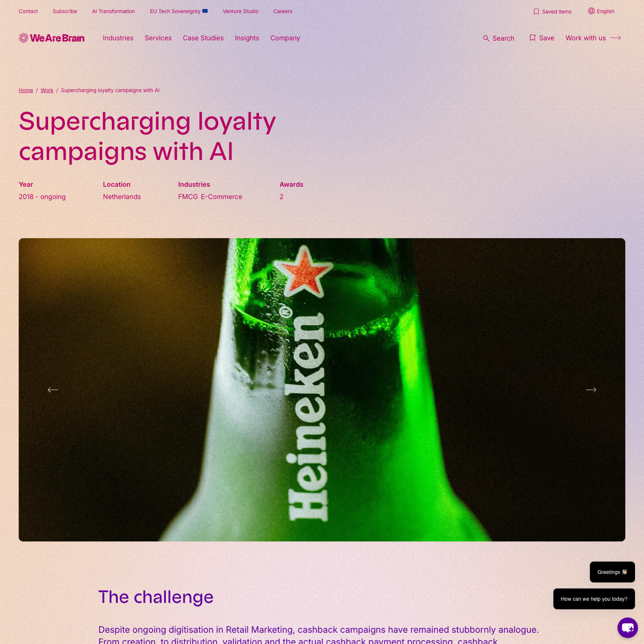Open Saved items bookmark icon
Viewport: 644px width, 644px height.
[x=536, y=12]
